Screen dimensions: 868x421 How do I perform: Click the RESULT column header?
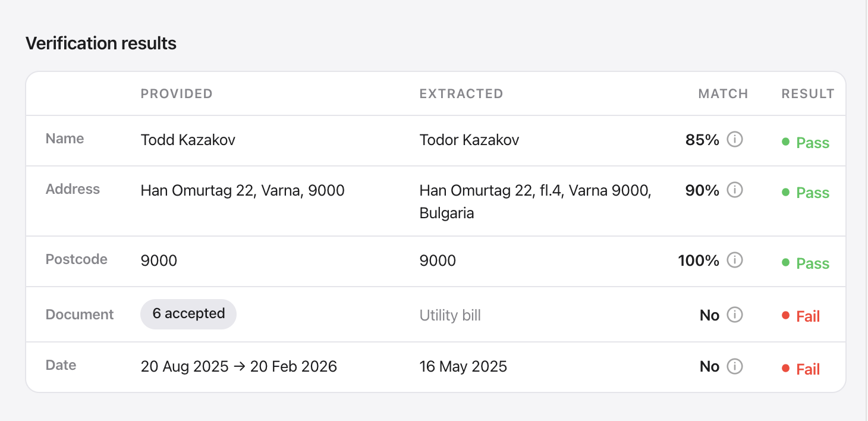(808, 93)
